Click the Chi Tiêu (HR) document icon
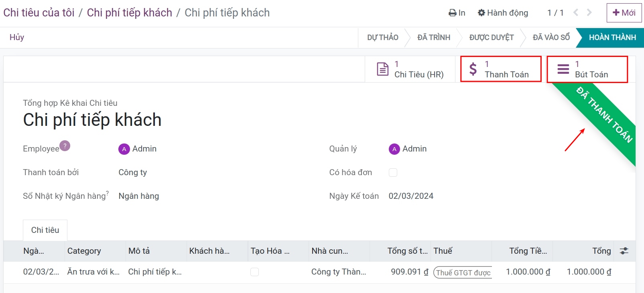The image size is (644, 293). click(x=382, y=69)
